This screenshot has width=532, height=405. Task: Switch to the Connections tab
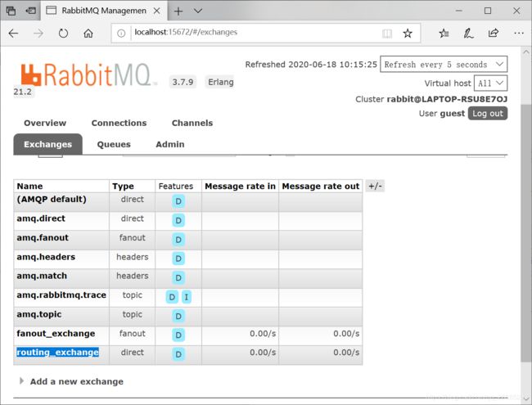(119, 123)
